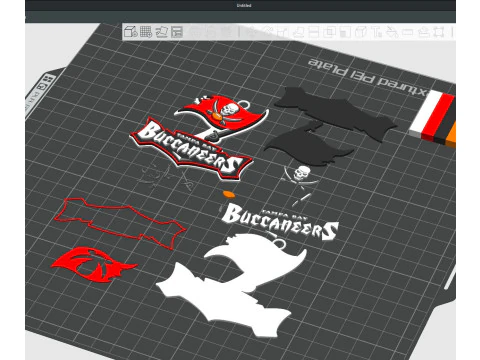Click the last toolbar icon before divider
This screenshot has width=480, height=360.
[x=439, y=32]
